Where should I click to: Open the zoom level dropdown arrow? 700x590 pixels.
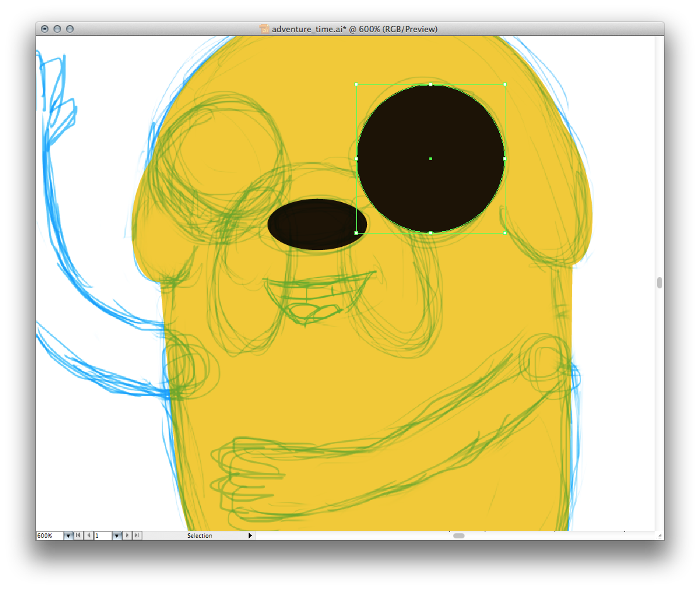[68, 536]
